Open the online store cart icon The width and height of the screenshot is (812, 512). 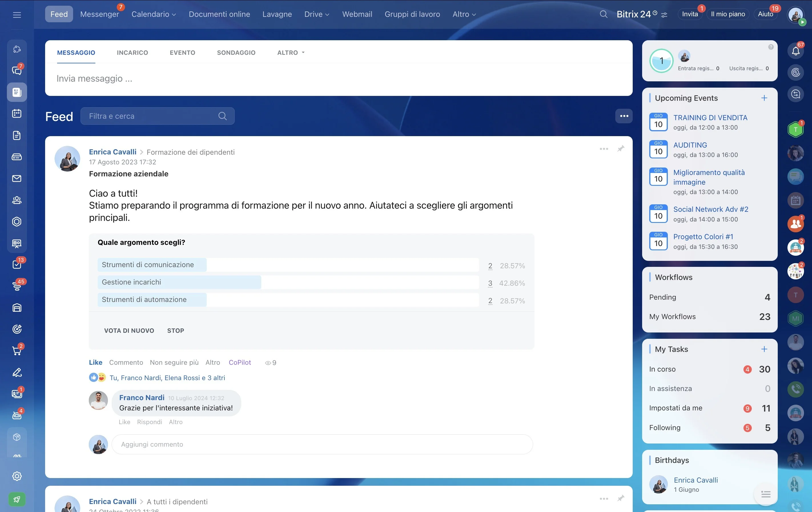coord(17,350)
